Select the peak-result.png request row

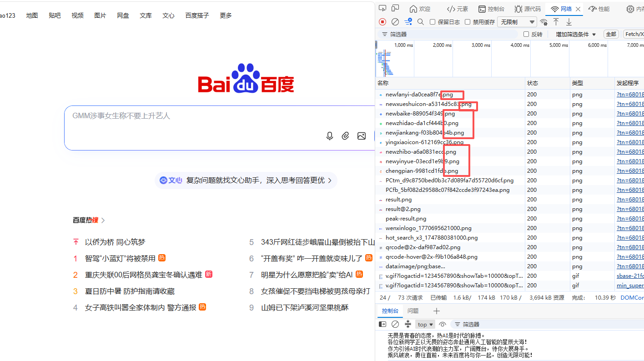[x=509, y=219]
